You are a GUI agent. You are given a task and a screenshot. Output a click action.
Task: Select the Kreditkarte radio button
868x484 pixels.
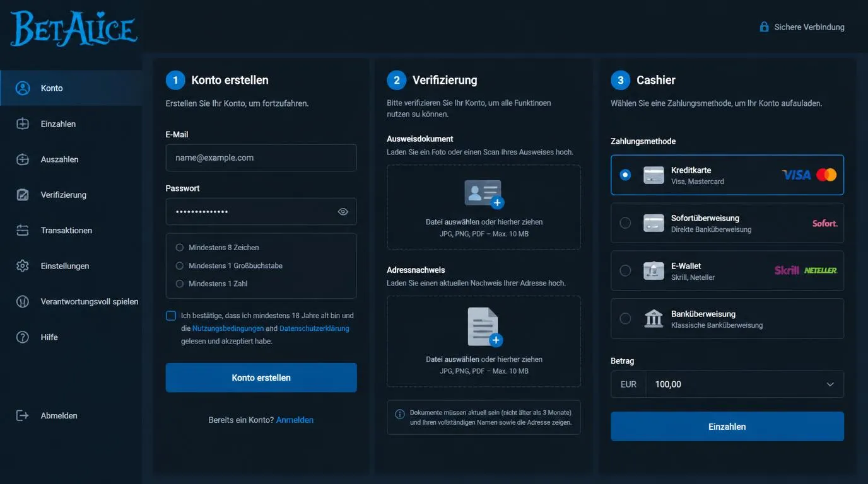(x=625, y=175)
